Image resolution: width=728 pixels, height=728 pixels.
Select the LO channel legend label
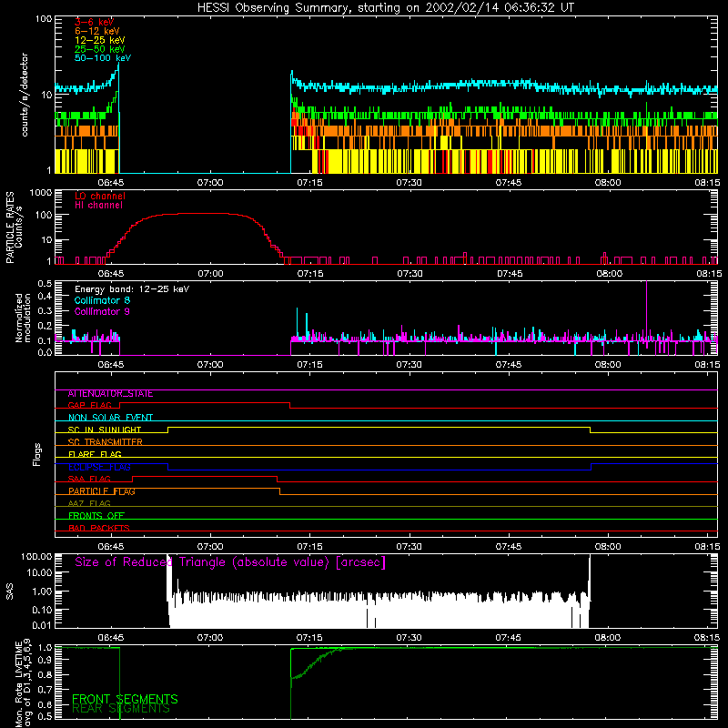100,196
